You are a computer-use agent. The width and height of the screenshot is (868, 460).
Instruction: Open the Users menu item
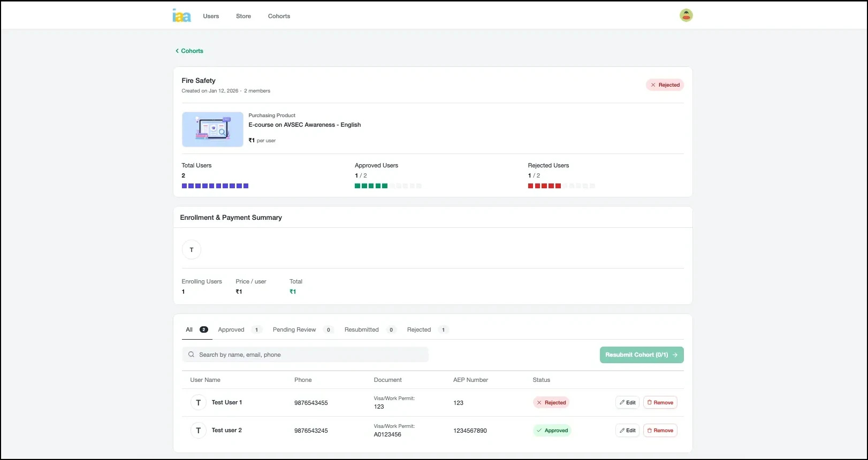211,16
